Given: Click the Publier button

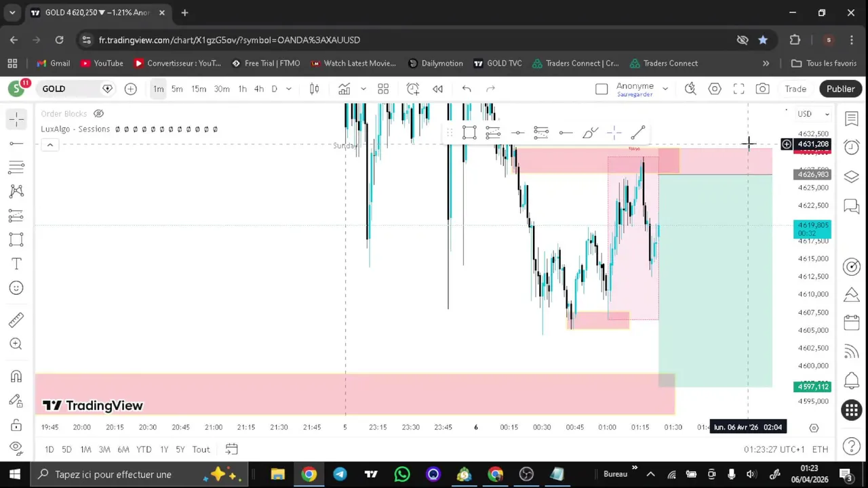Looking at the screenshot, I should pyautogui.click(x=840, y=89).
